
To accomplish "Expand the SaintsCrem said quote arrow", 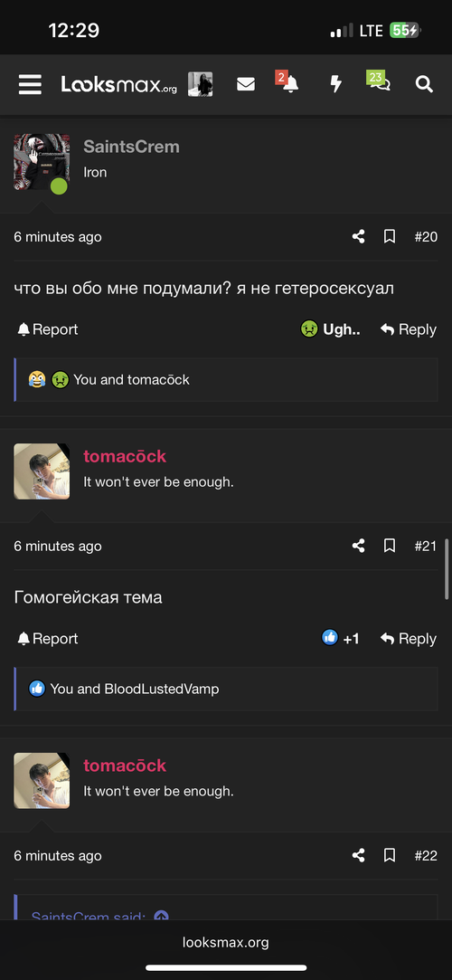I will tap(161, 916).
